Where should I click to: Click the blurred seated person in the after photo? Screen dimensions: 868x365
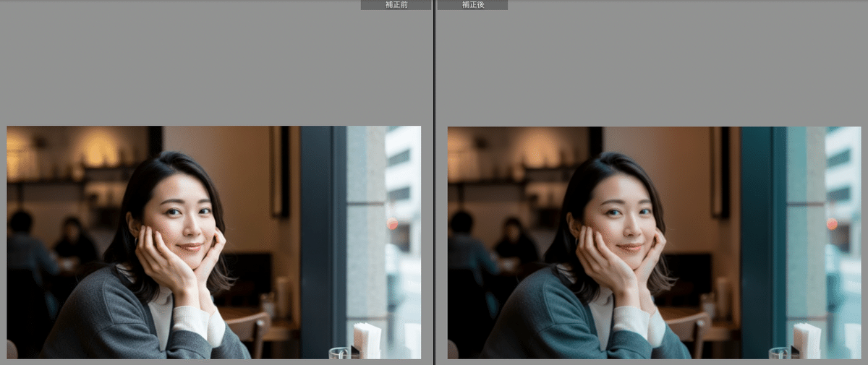pyautogui.click(x=515, y=242)
